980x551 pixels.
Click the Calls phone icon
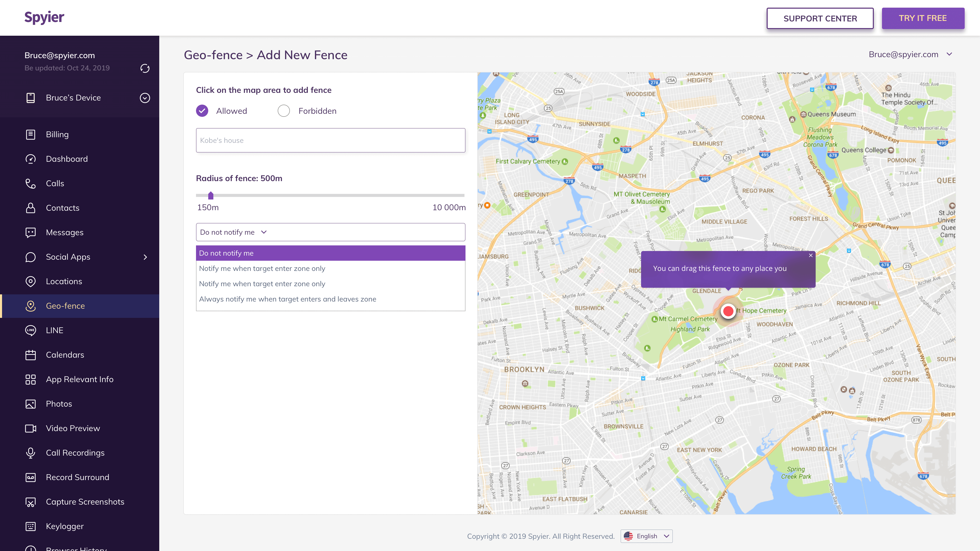tap(30, 183)
